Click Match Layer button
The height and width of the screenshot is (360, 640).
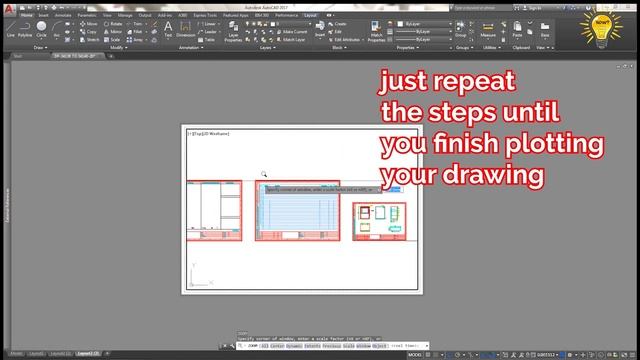(291, 40)
